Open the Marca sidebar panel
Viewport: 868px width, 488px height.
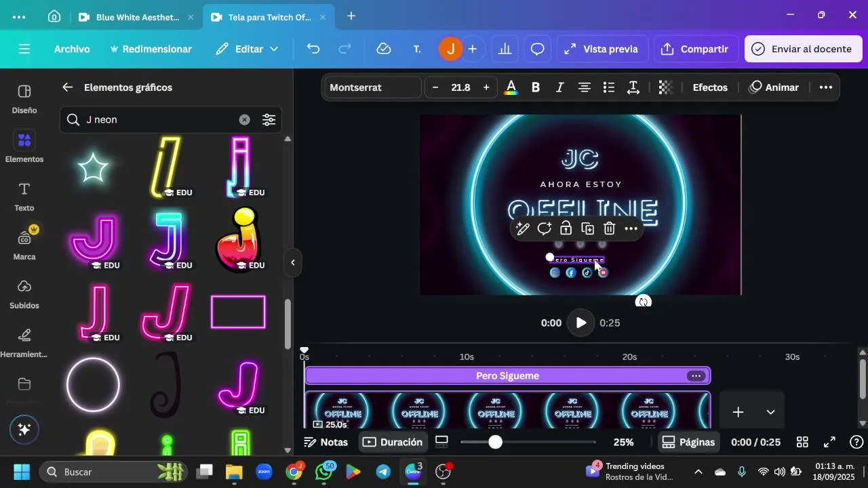click(x=24, y=245)
